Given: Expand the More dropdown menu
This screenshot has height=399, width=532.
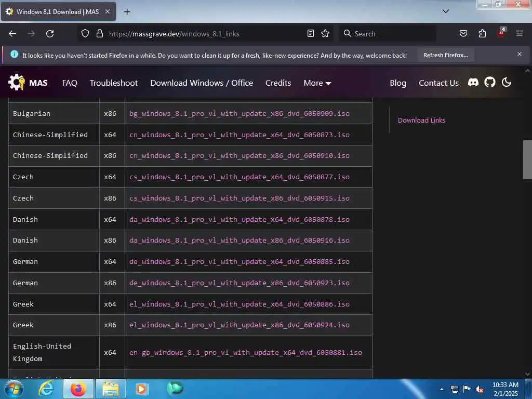Looking at the screenshot, I should click(x=317, y=83).
